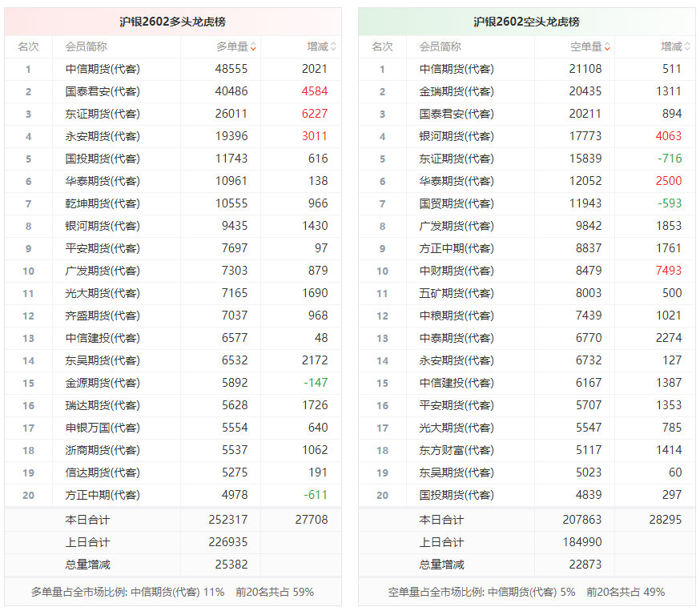Image resolution: width=700 pixels, height=611 pixels.
Task: Click 浙商期货(代客) row name
Action: point(103,450)
